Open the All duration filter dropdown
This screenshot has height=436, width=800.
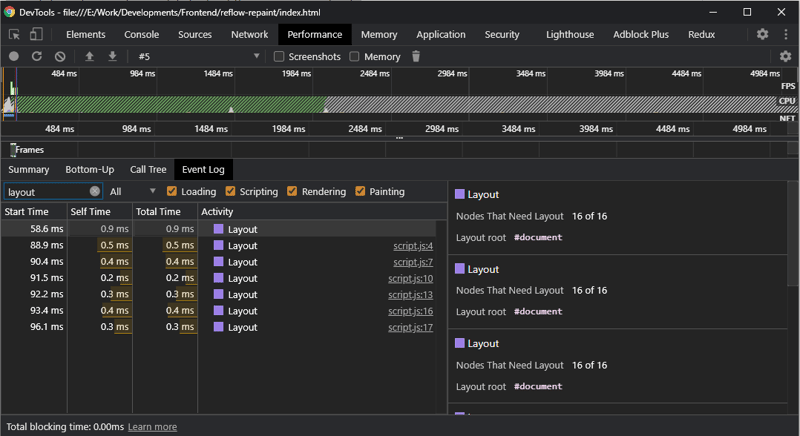[x=132, y=192]
